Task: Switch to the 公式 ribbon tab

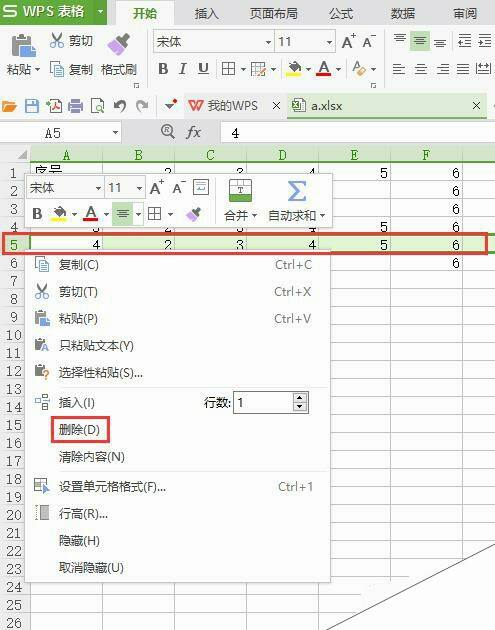Action: pyautogui.click(x=341, y=14)
